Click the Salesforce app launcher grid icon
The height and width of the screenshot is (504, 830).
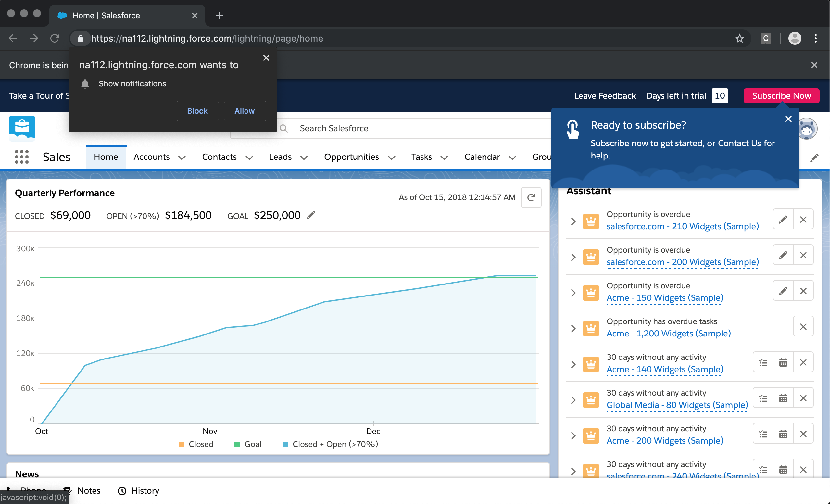coord(21,157)
